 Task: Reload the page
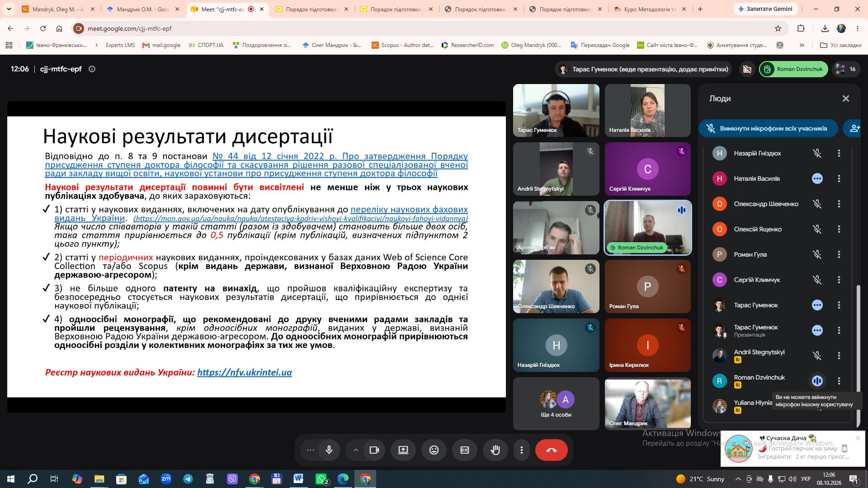click(43, 28)
